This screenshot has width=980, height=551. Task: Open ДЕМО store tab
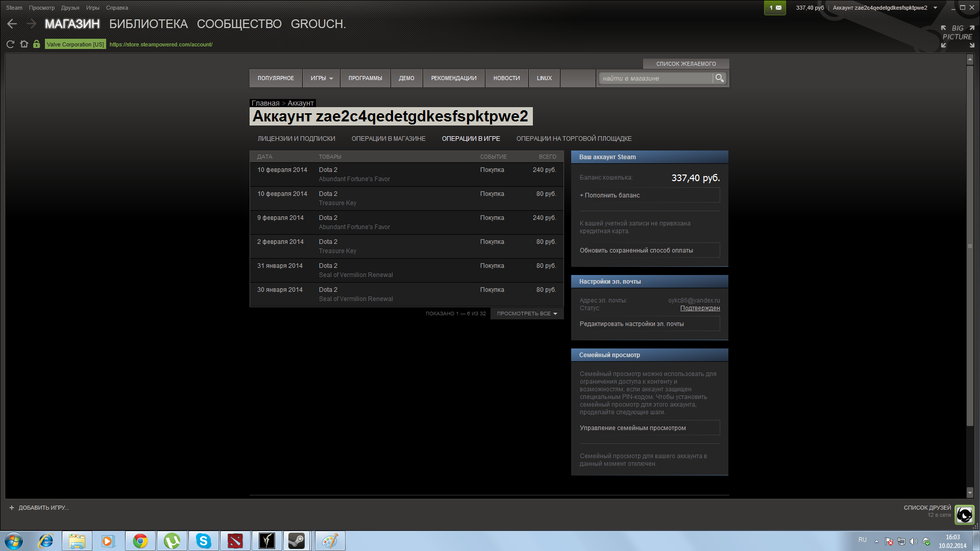click(x=407, y=78)
